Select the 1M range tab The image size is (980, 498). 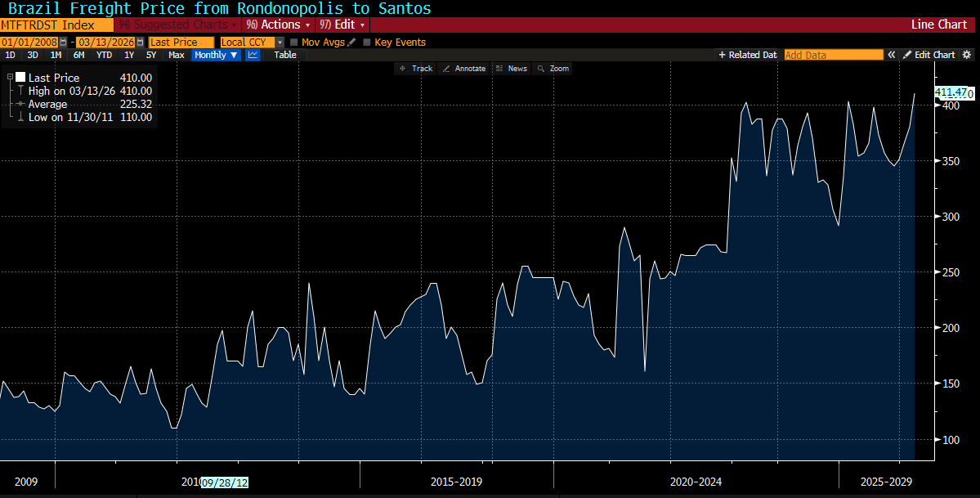(x=56, y=55)
